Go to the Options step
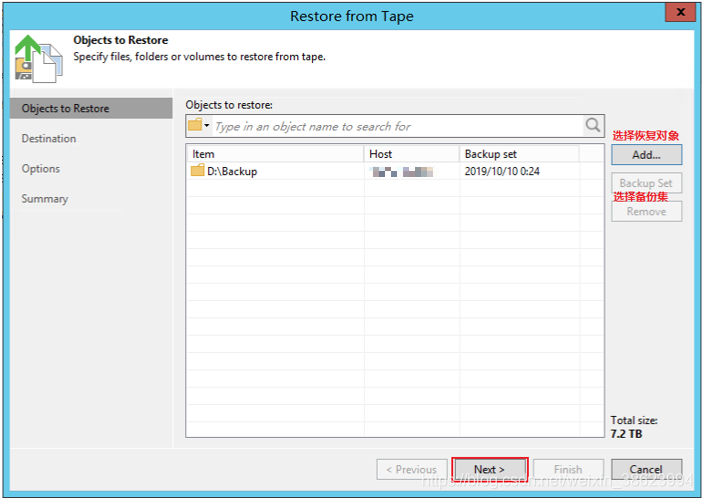703x499 pixels. [41, 169]
